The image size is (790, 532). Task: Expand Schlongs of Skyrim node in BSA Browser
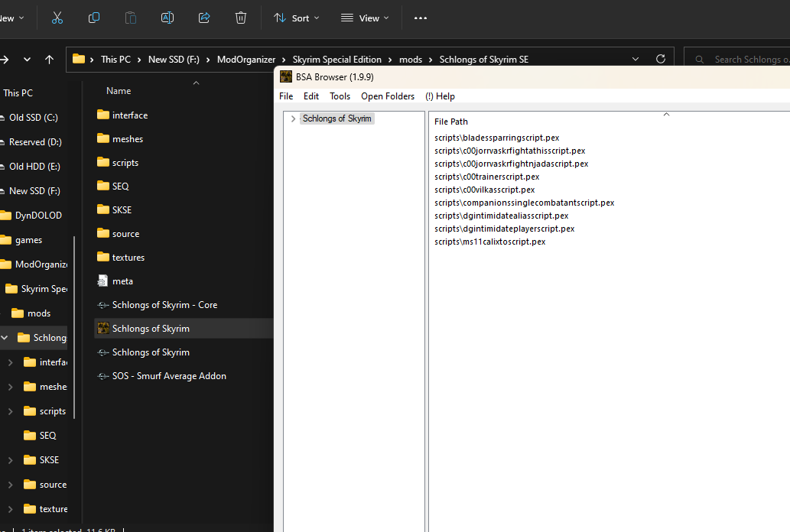[293, 119]
